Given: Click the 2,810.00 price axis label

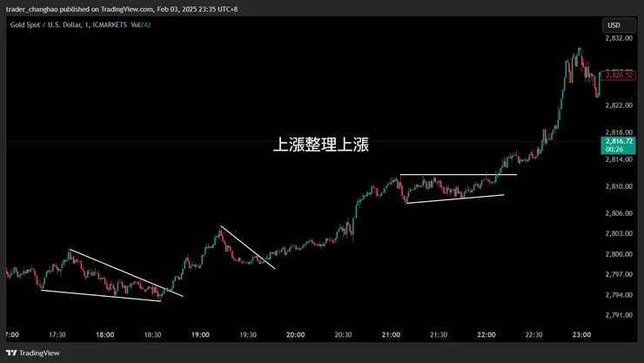Looking at the screenshot, I should [x=619, y=186].
